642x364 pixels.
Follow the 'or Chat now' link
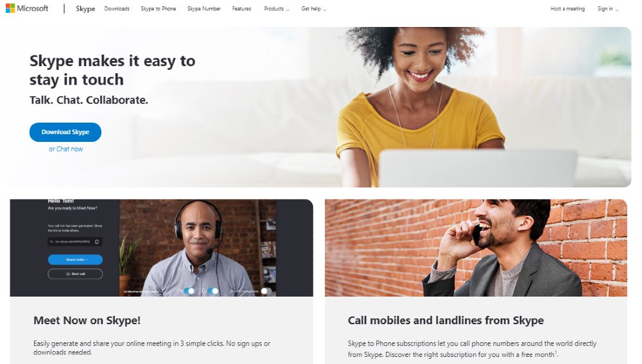point(66,149)
